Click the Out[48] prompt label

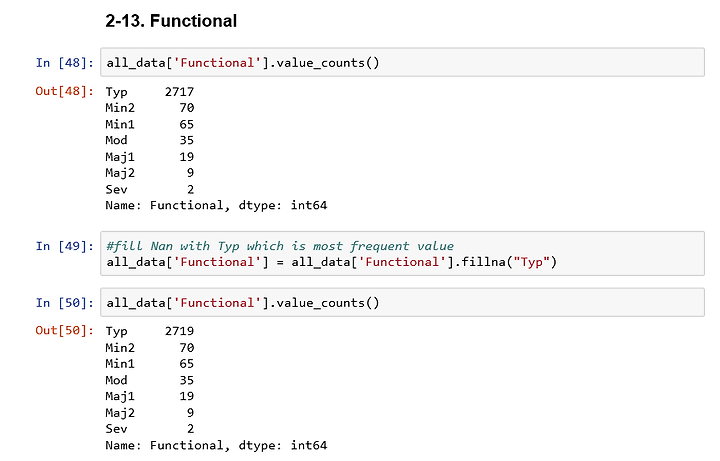point(65,91)
